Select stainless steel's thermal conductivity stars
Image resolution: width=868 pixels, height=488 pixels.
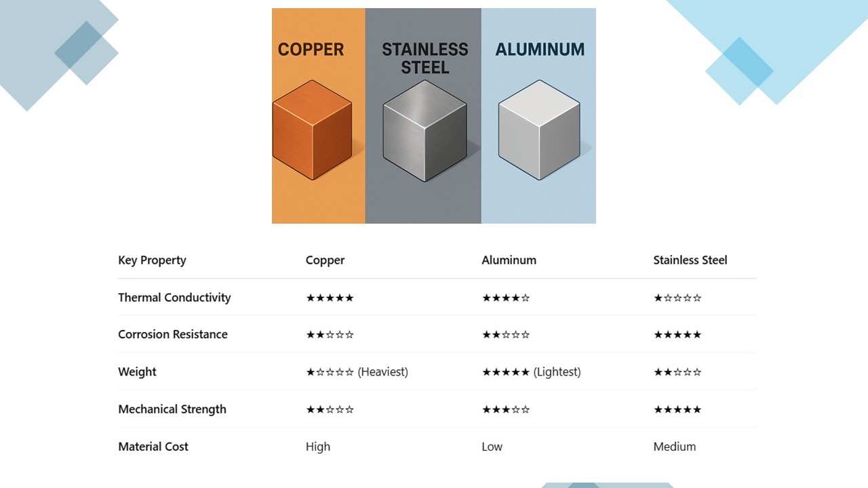point(677,298)
